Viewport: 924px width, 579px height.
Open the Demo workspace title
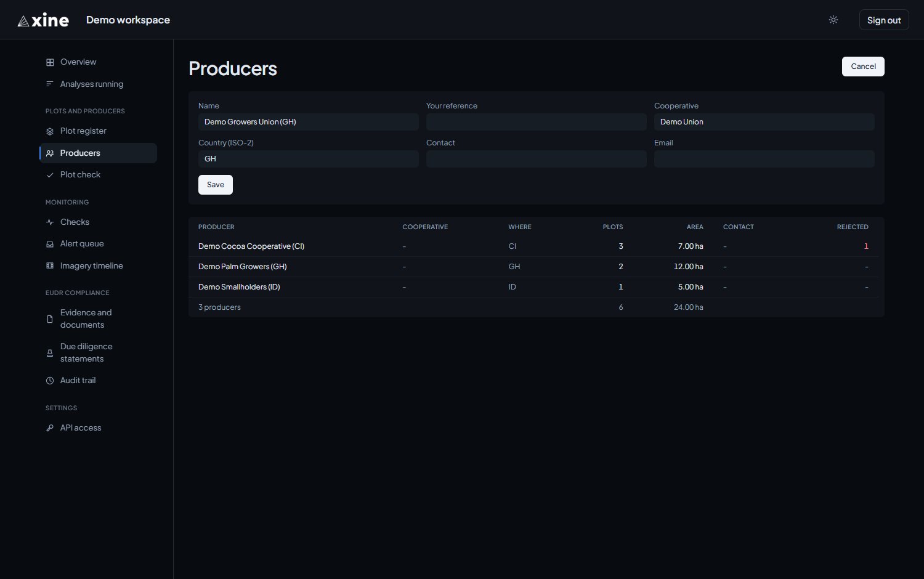click(128, 20)
